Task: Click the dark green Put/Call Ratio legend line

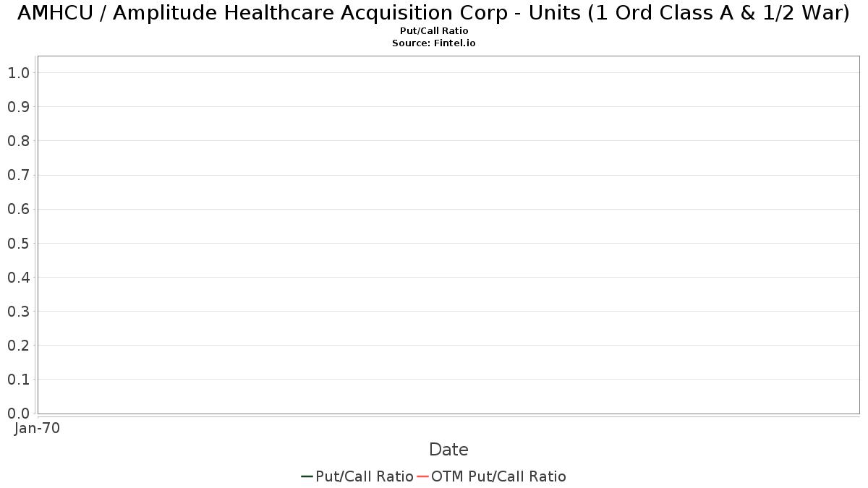Action: (307, 476)
